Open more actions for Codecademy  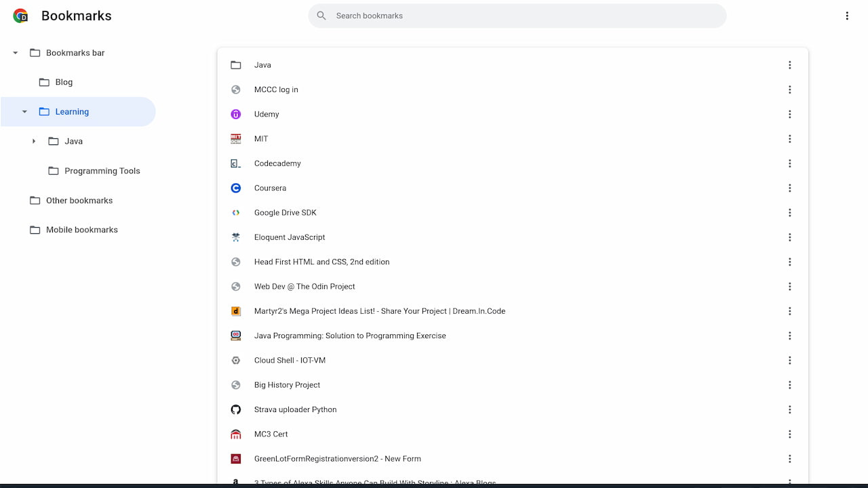789,163
